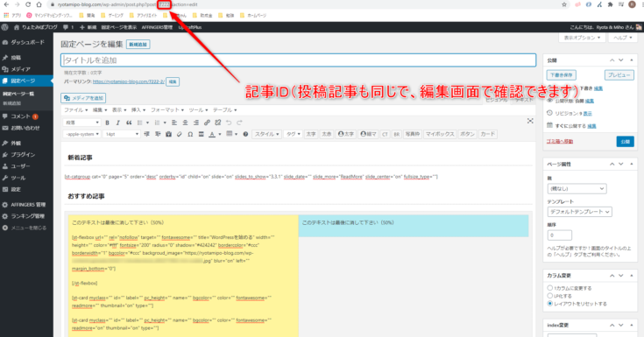Screen dimensions: 644x337
Task: Go to browser home page
Action: pos(39,4)
